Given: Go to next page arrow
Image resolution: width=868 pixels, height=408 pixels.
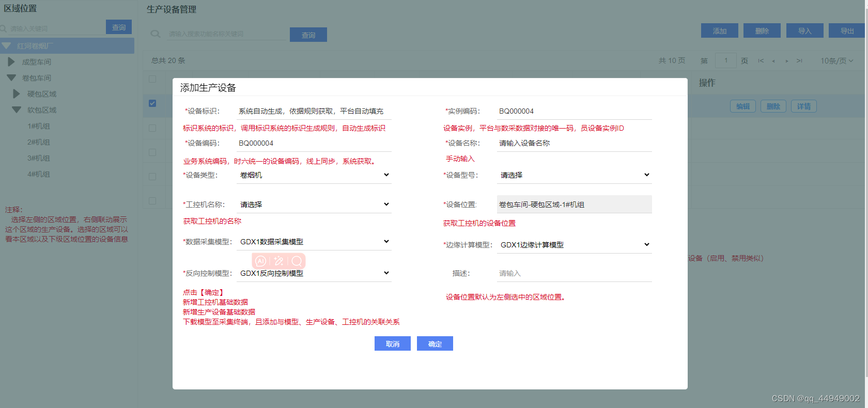Looking at the screenshot, I should point(786,61).
